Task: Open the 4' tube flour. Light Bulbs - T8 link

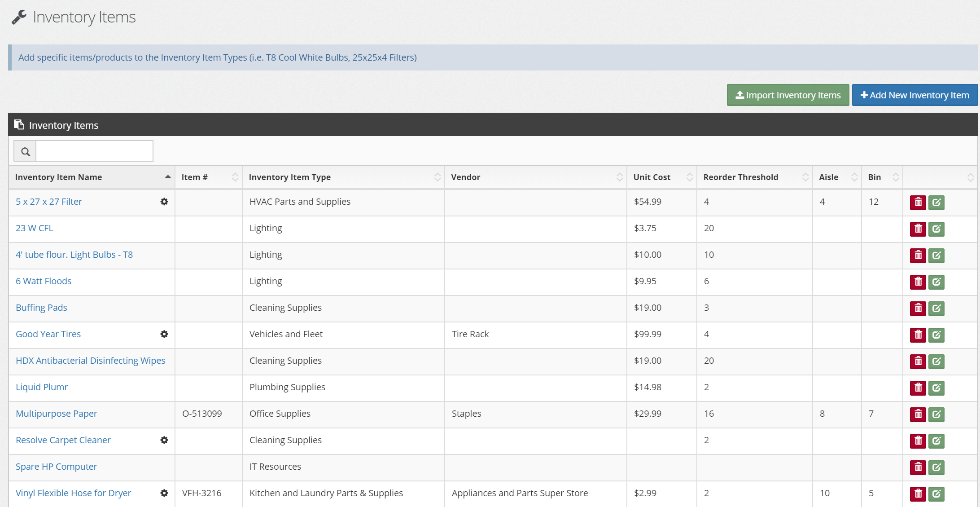Action: click(x=74, y=255)
